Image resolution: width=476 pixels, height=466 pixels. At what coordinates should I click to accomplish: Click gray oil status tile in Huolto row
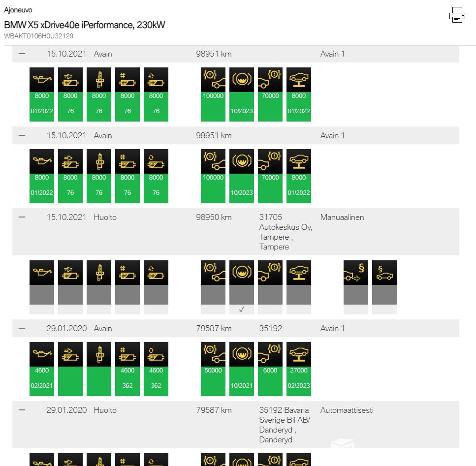pos(42,295)
